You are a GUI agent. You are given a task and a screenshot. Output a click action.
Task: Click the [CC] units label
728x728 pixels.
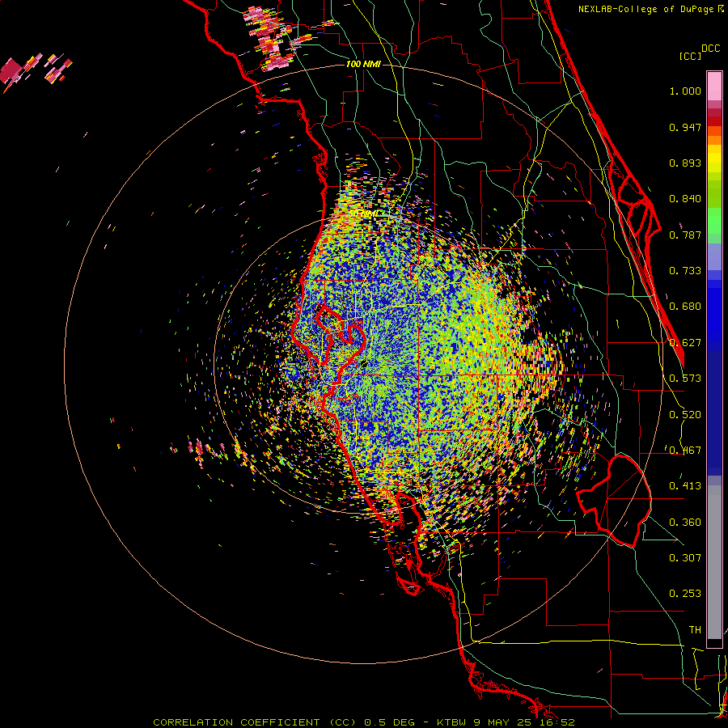tap(691, 56)
